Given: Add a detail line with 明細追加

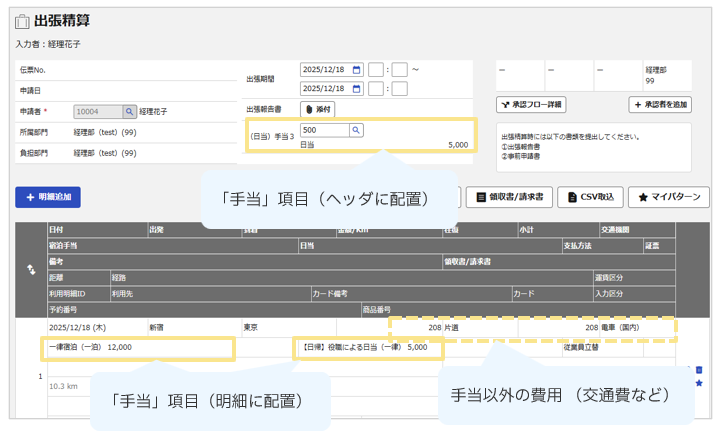Looking at the screenshot, I should click(48, 197).
